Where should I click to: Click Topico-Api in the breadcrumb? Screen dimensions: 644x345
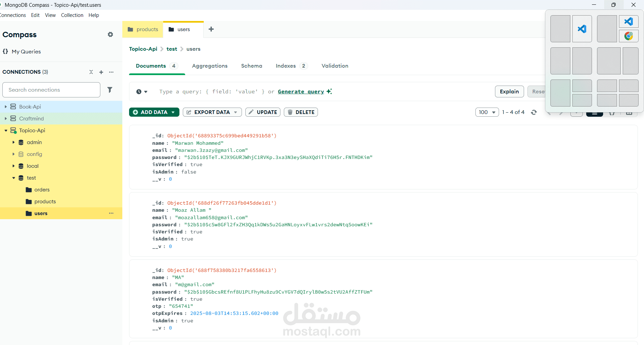click(x=143, y=49)
